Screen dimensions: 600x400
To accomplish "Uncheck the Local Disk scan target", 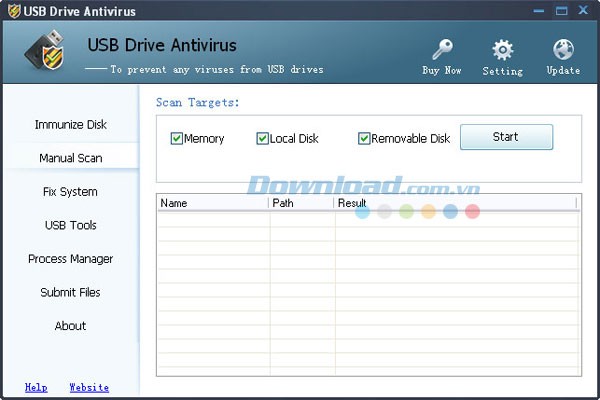I will click(262, 138).
